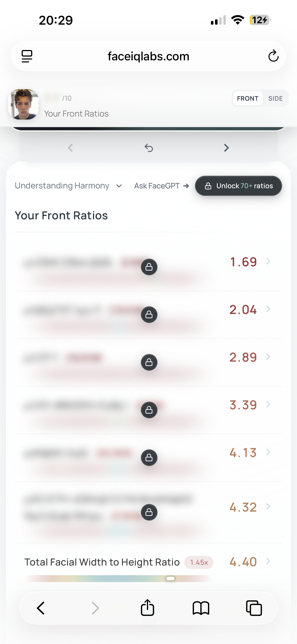This screenshot has width=297, height=644.
Task: Select the FRONT view toggle
Action: (x=247, y=99)
